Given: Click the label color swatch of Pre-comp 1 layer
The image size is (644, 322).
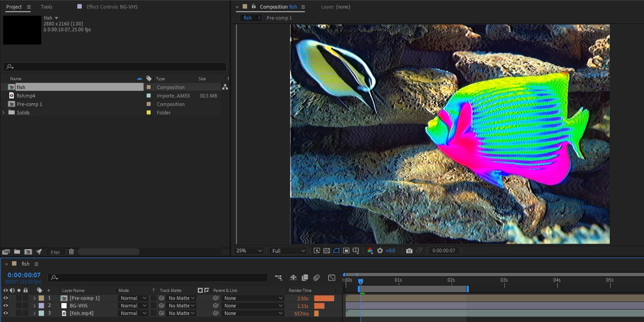Looking at the screenshot, I should [41, 298].
